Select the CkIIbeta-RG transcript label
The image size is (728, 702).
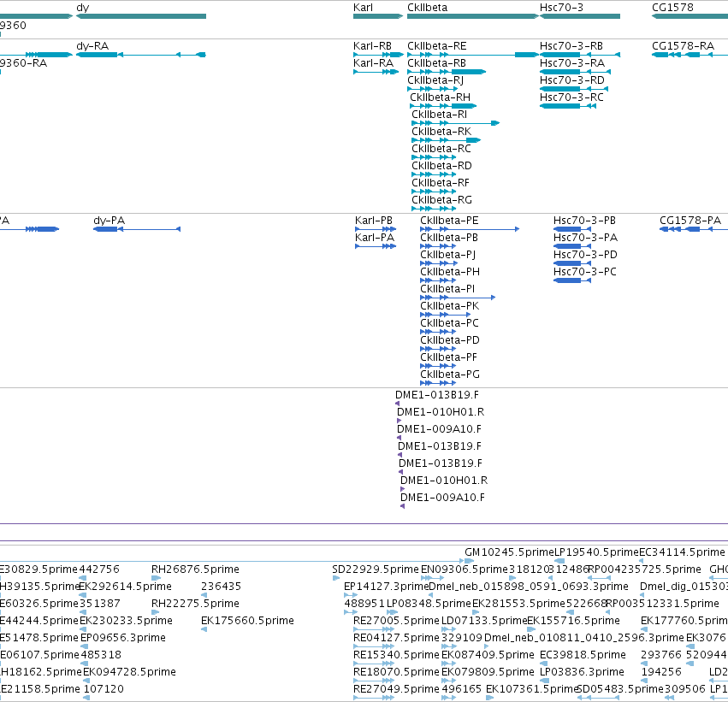[x=441, y=200]
